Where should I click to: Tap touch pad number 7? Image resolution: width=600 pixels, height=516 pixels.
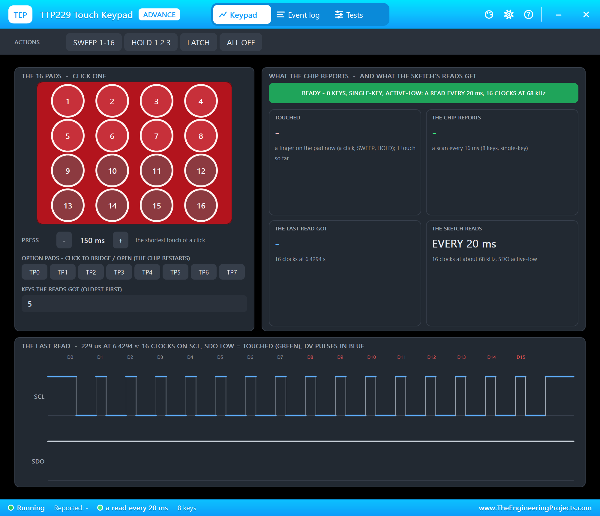click(157, 136)
